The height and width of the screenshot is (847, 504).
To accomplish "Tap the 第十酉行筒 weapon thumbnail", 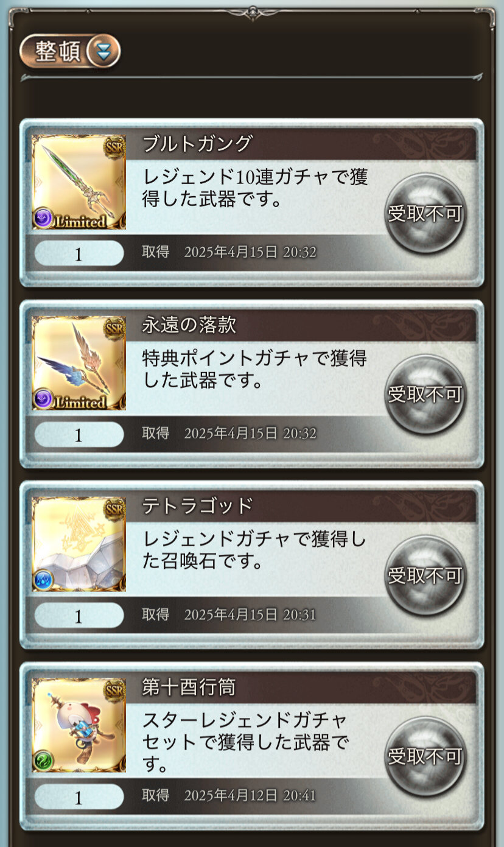I will coord(79,725).
